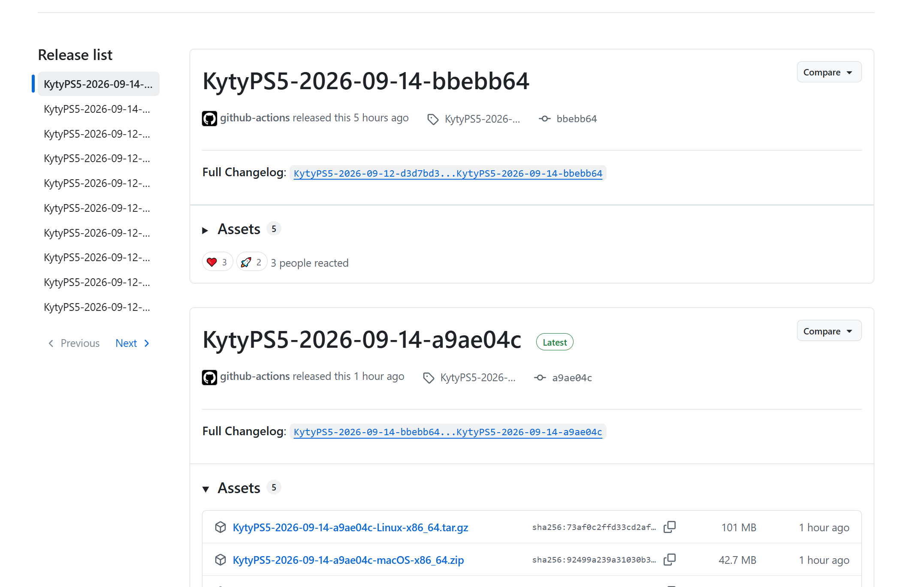The width and height of the screenshot is (924, 587).
Task: Click the commit icon next to bbebb64
Action: coord(545,119)
